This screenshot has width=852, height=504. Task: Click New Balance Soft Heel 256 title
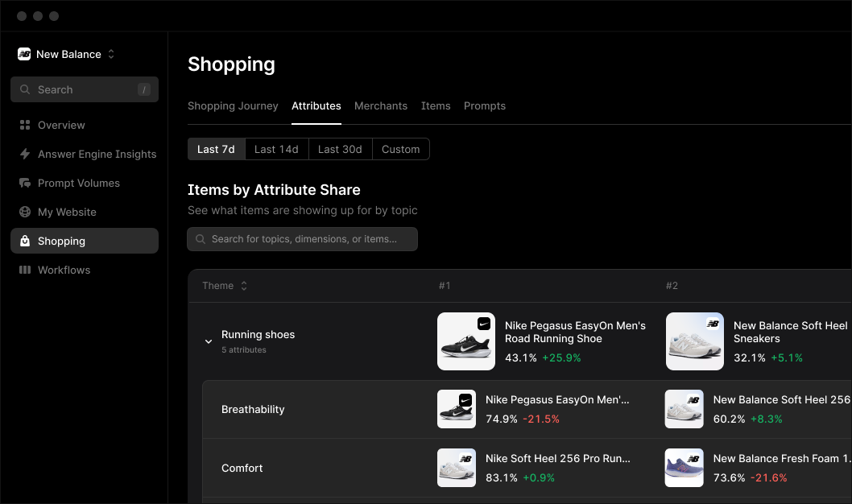pyautogui.click(x=781, y=399)
